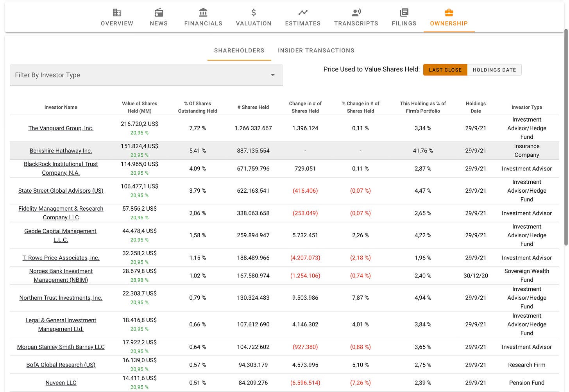
Task: Open T. Rowe Price Associates, Inc. link
Action: [x=61, y=258]
